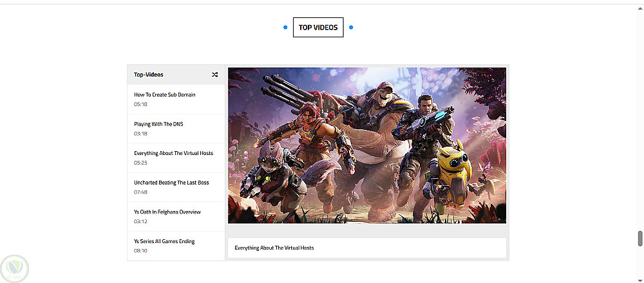Click the Top-Videos panel title
Viewport: 644px width, 283px height.
148,75
